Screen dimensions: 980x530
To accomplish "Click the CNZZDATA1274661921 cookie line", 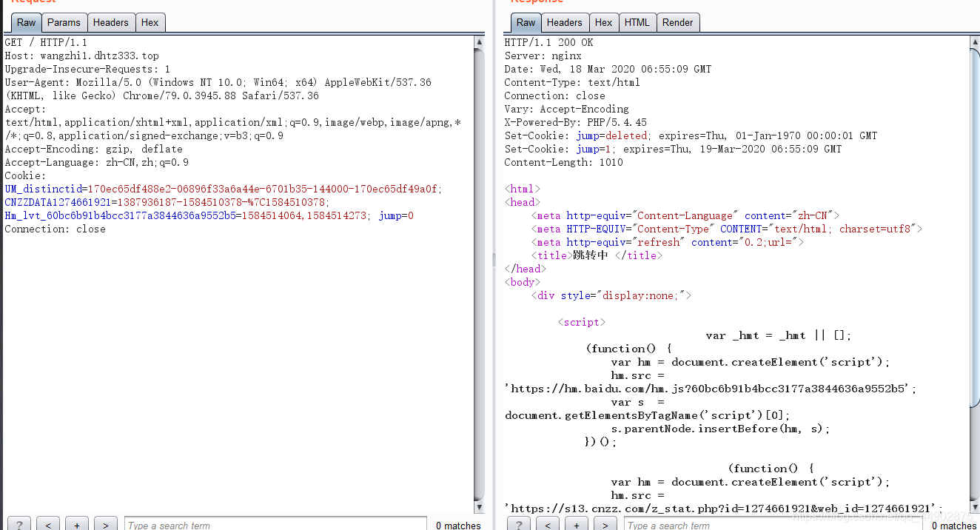I will point(167,202).
